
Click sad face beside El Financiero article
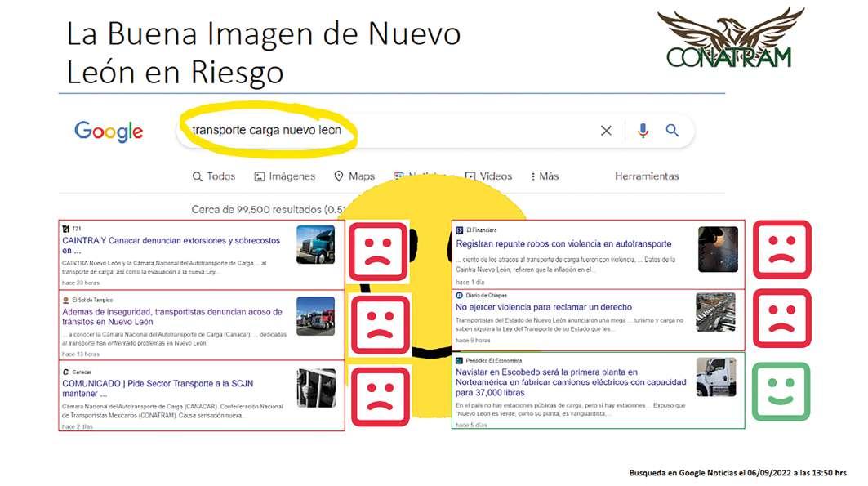782,249
